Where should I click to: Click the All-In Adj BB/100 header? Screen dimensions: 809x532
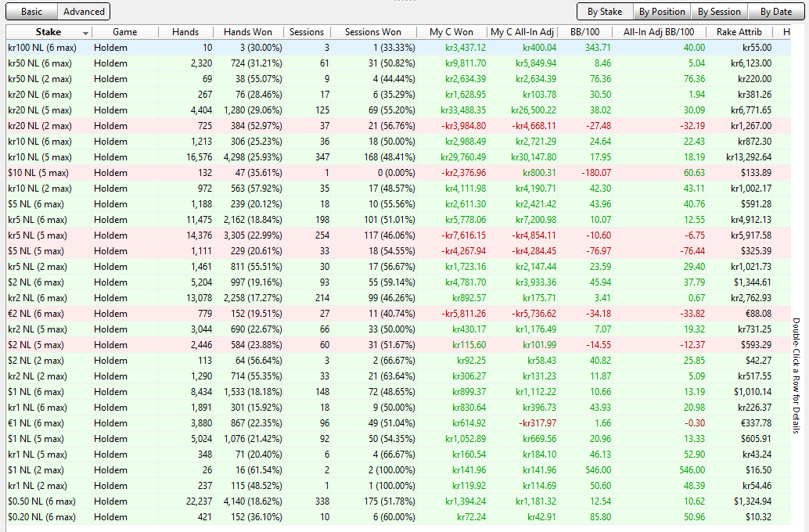[658, 32]
